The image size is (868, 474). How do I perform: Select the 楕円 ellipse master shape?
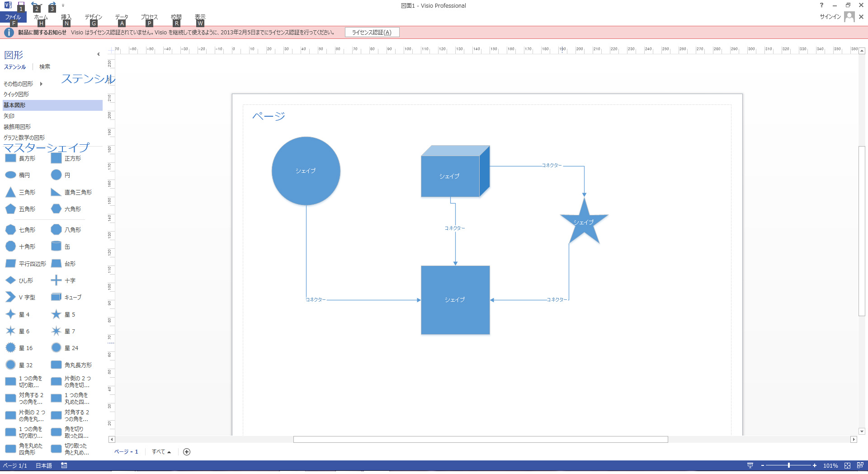pos(18,175)
